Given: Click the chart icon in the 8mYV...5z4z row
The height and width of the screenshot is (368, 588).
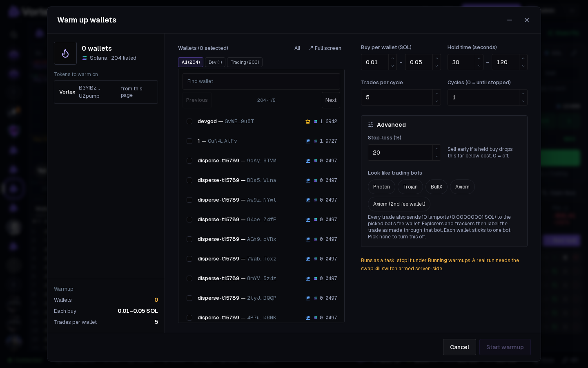Looking at the screenshot, I should (x=308, y=278).
